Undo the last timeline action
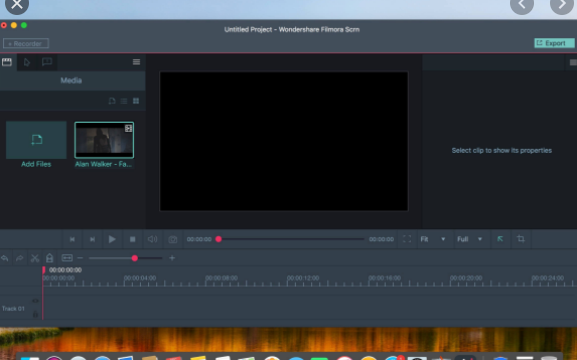 [x=5, y=258]
